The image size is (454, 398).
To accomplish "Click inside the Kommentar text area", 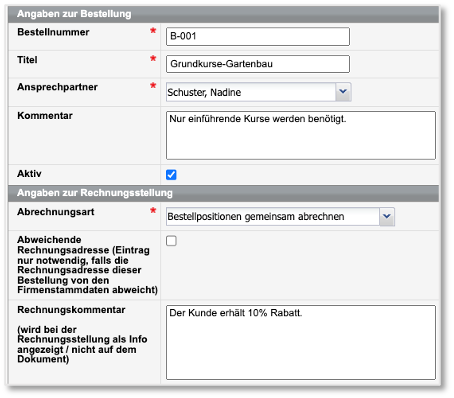I will (x=301, y=135).
